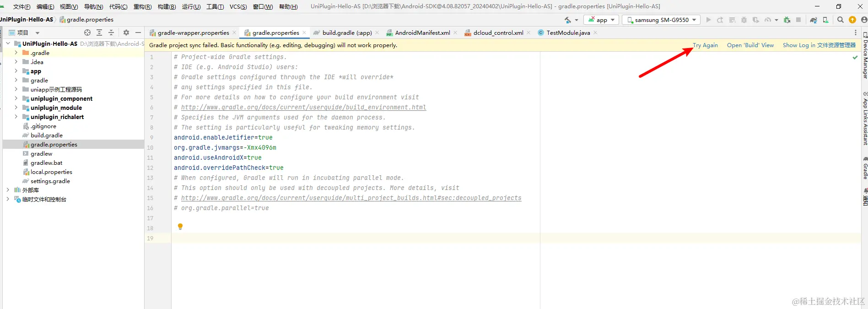Click the build_environment.html URL in line 6
Viewport: 868px width, 309px height.
[303, 107]
